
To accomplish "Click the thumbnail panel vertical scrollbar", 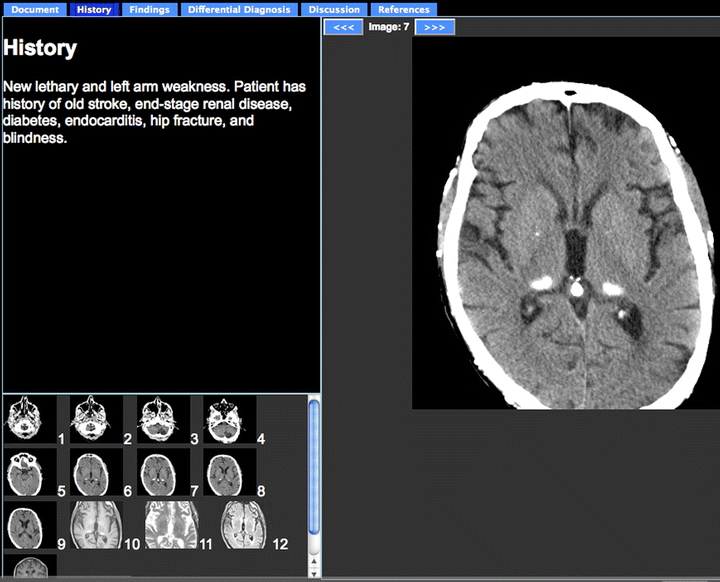I will 313,470.
